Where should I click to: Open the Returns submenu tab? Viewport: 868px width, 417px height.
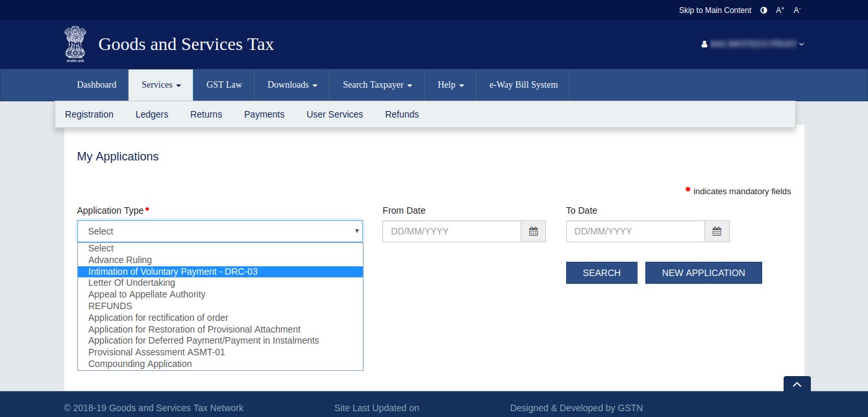pos(206,114)
